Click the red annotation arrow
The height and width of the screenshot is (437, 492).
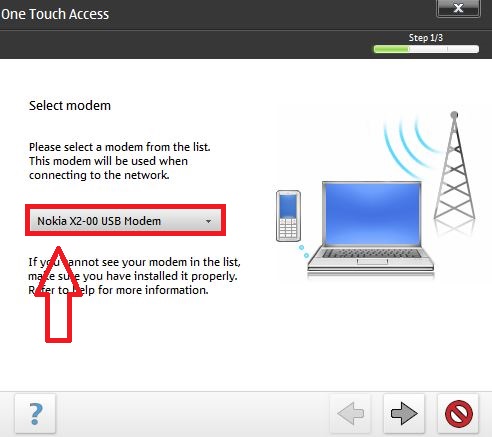[59, 294]
